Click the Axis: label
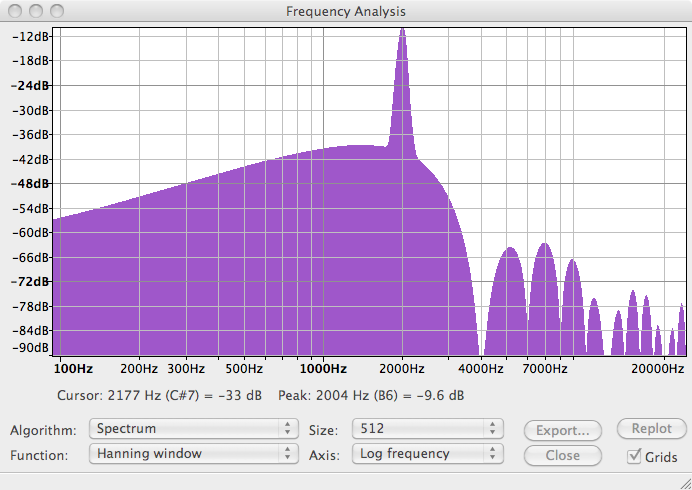 tap(324, 455)
